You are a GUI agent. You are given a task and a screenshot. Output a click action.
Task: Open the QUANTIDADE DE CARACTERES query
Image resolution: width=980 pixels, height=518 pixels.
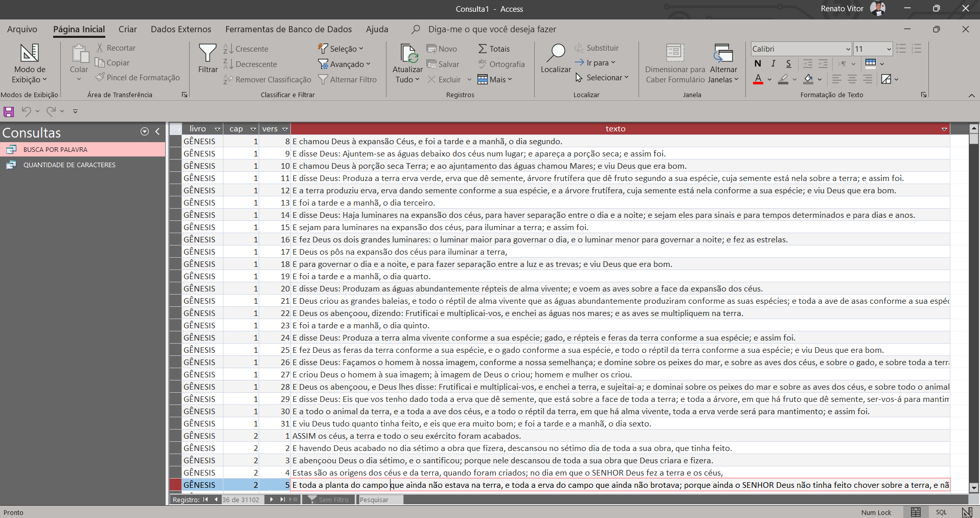(x=69, y=165)
